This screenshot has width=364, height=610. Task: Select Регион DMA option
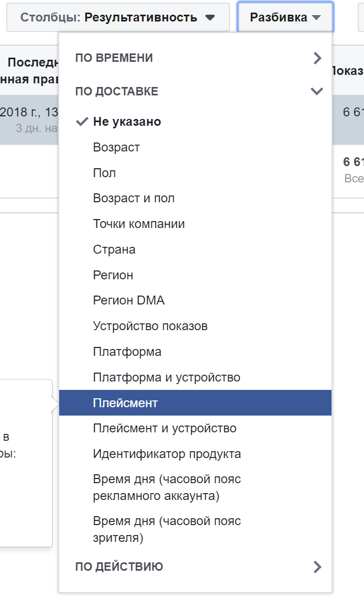[129, 300]
